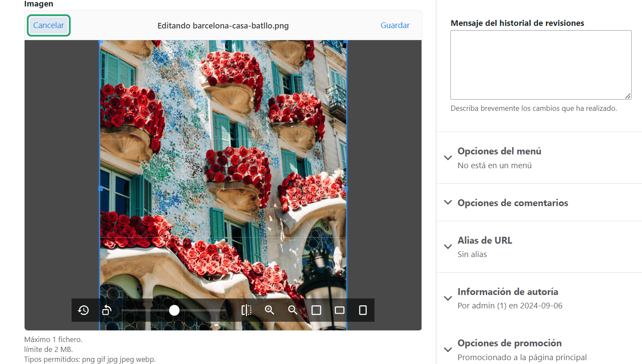Click the Casa Batlló image preview
Screen dimensions: 642x364
pos(223,173)
